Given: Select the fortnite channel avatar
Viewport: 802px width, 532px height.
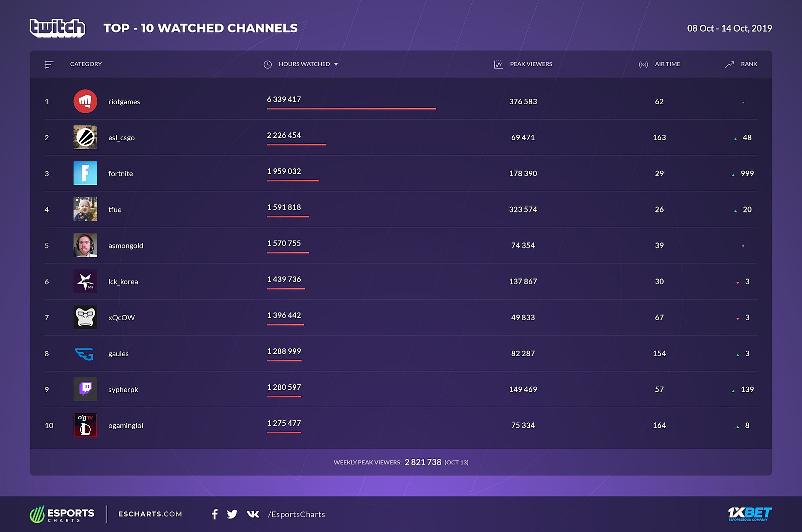Looking at the screenshot, I should click(x=85, y=173).
